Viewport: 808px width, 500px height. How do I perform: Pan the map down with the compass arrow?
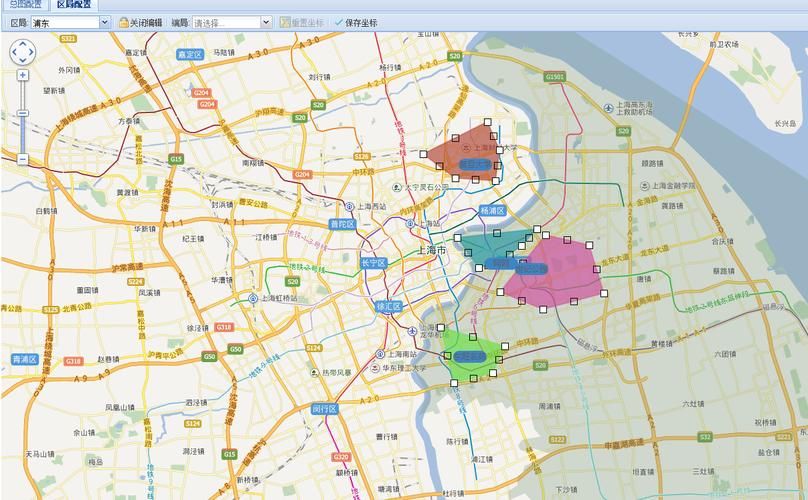[22, 61]
